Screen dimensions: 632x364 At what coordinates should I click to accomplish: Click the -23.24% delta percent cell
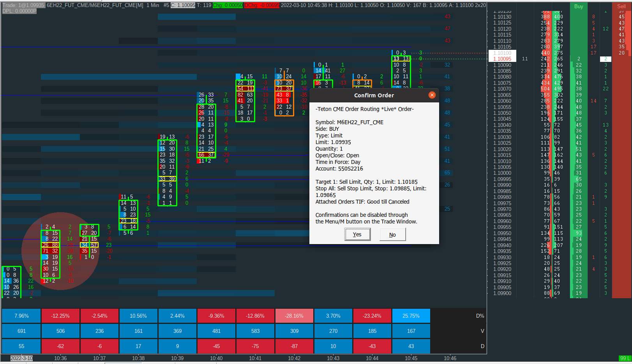pos(372,316)
